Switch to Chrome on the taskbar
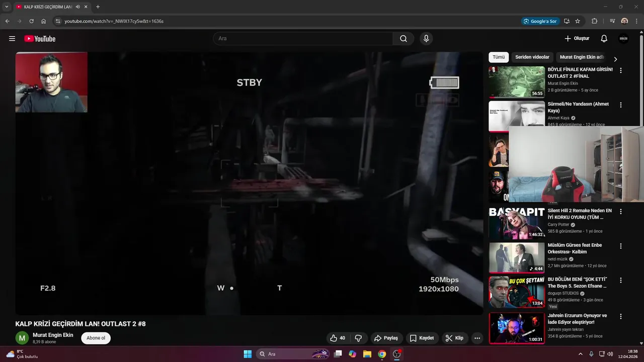The width and height of the screenshot is (644, 362). click(382, 354)
